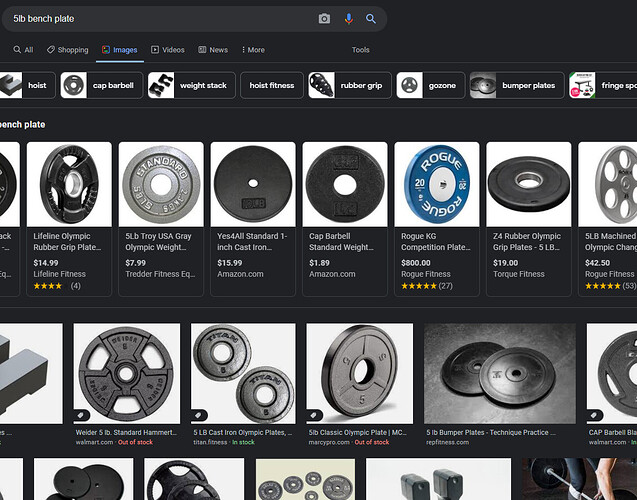Open the News tab

(x=213, y=50)
